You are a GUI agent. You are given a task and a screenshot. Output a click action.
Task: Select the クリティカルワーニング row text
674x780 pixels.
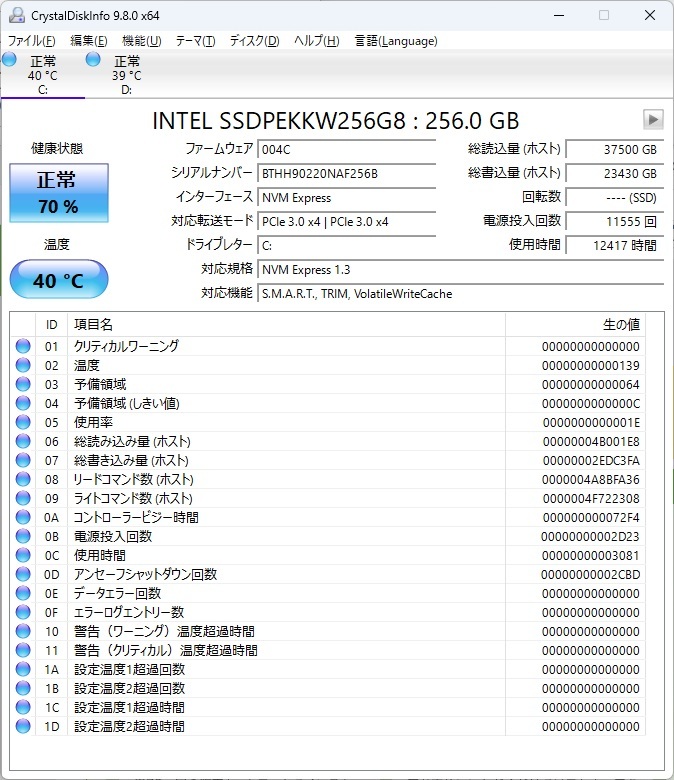(x=126, y=346)
